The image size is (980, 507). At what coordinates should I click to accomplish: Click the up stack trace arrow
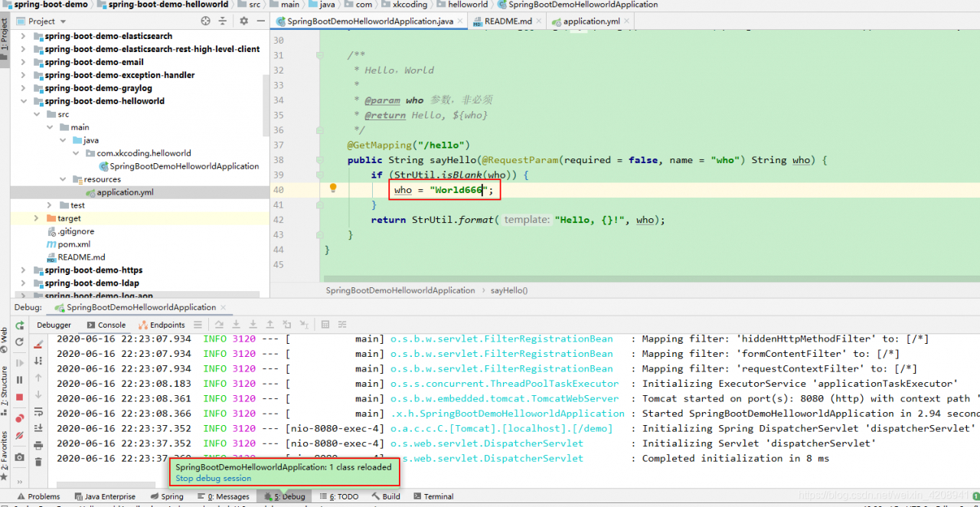[x=38, y=378]
